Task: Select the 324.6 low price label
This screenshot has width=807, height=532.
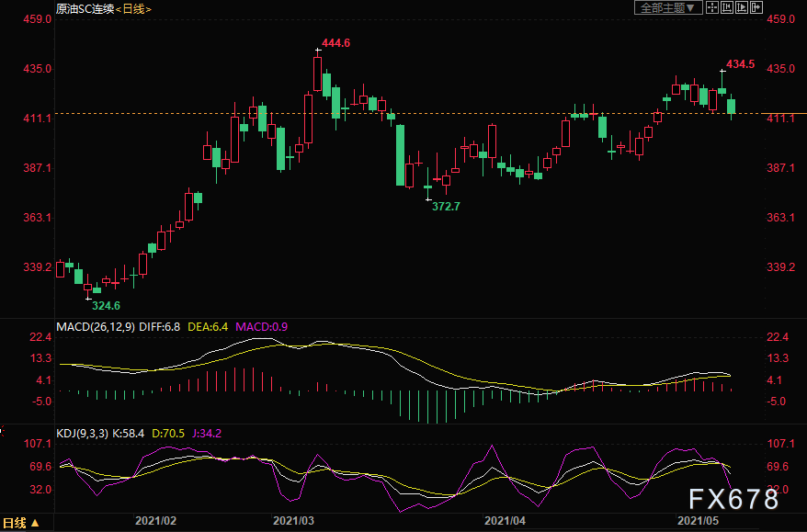Action: tap(106, 305)
